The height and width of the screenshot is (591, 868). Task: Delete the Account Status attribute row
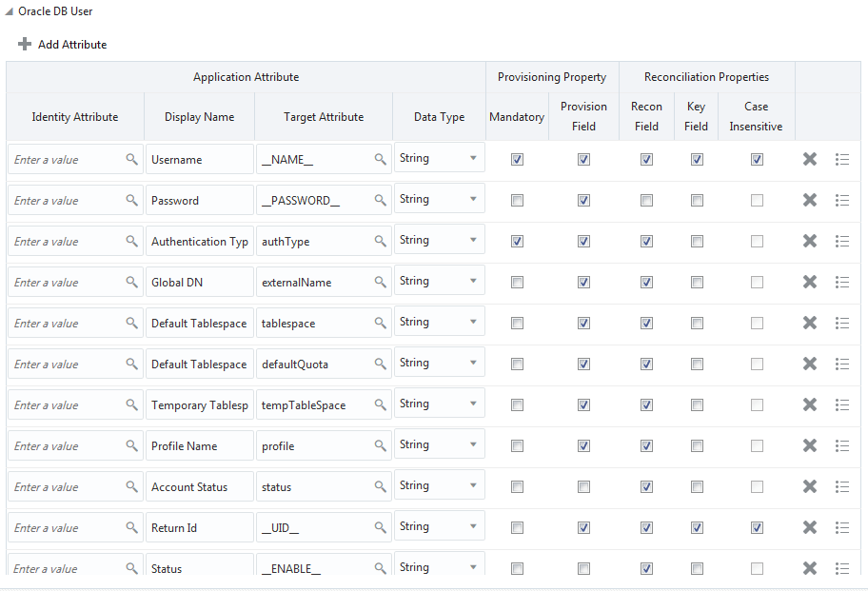point(810,487)
